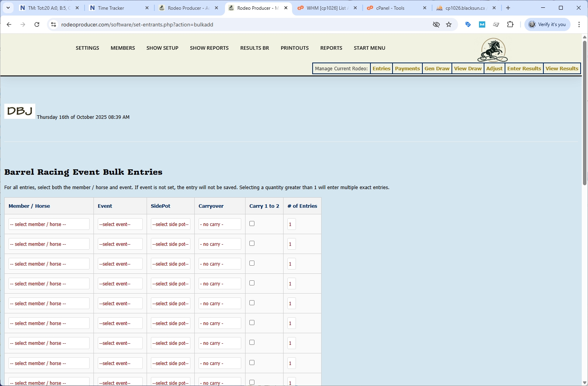
Task: Open the no carry Carryover dropdown in row one
Action: (219, 224)
